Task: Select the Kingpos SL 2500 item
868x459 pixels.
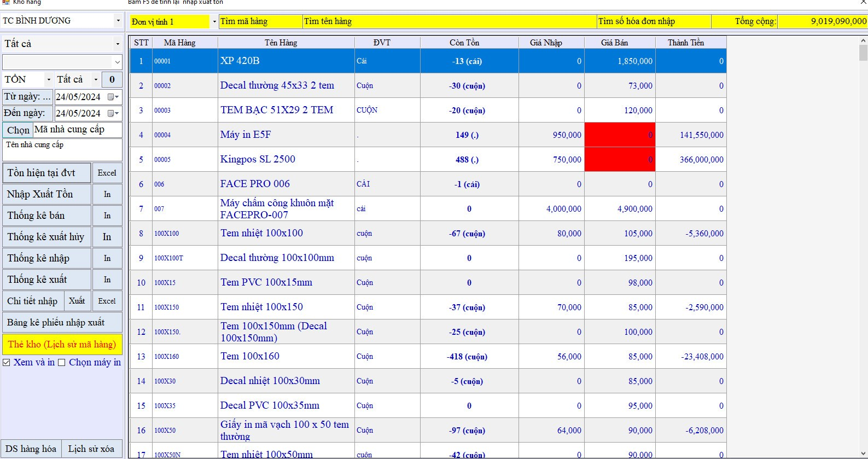Action: 428,159
